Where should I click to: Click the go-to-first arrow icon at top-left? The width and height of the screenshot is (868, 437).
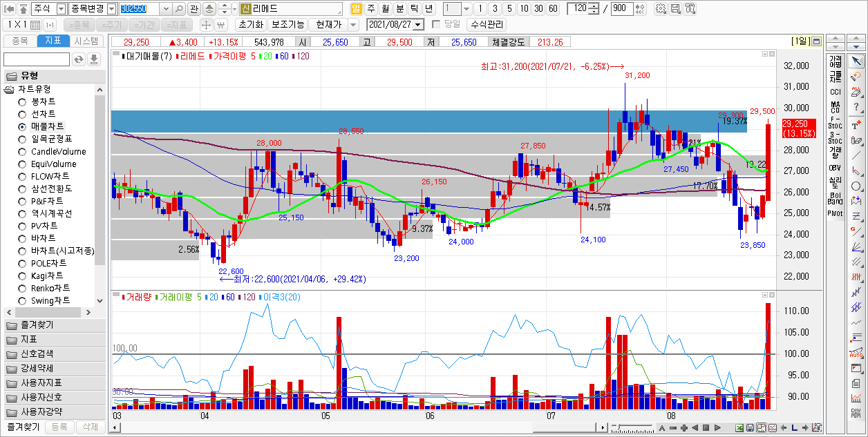[x=10, y=9]
